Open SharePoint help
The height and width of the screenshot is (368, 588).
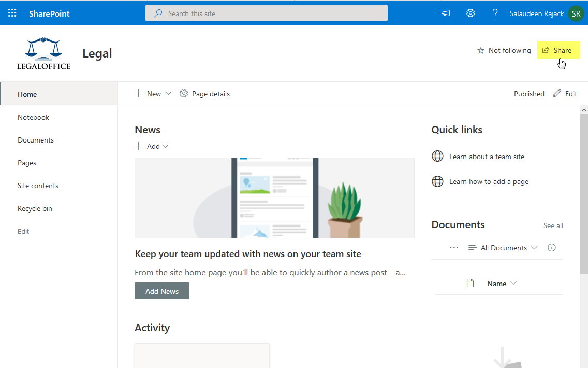coord(495,13)
